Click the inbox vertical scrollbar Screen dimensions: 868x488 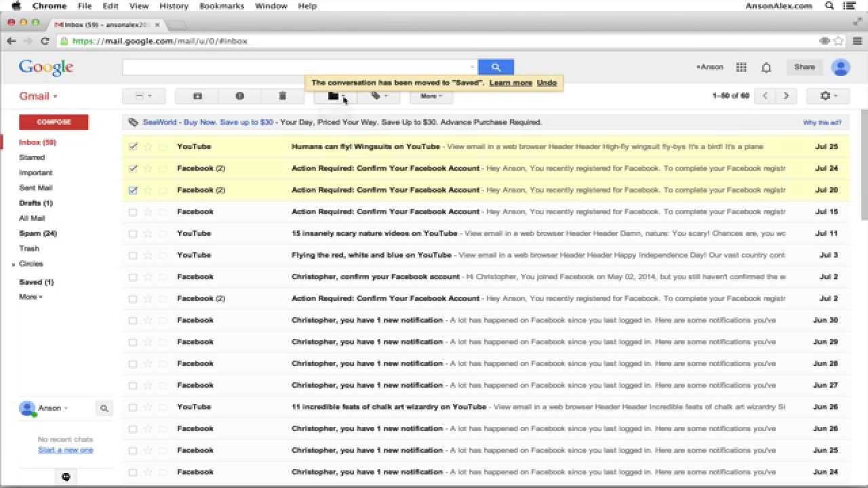864,165
